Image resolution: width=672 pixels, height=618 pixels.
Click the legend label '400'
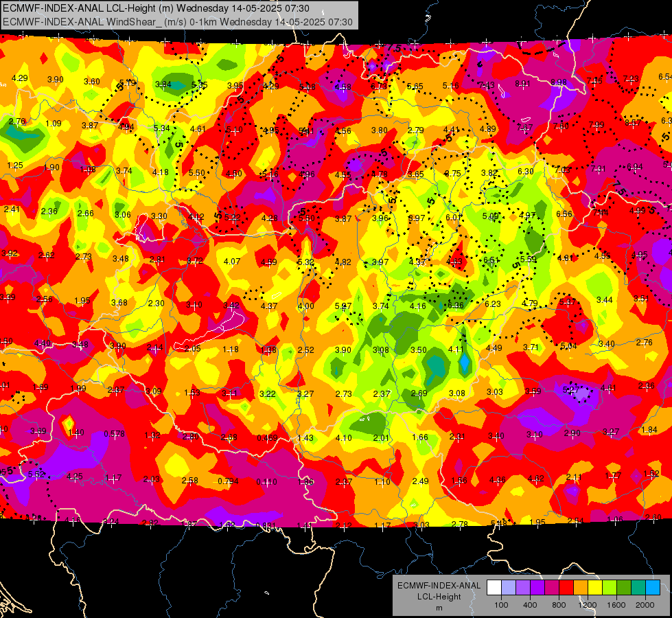(x=530, y=605)
